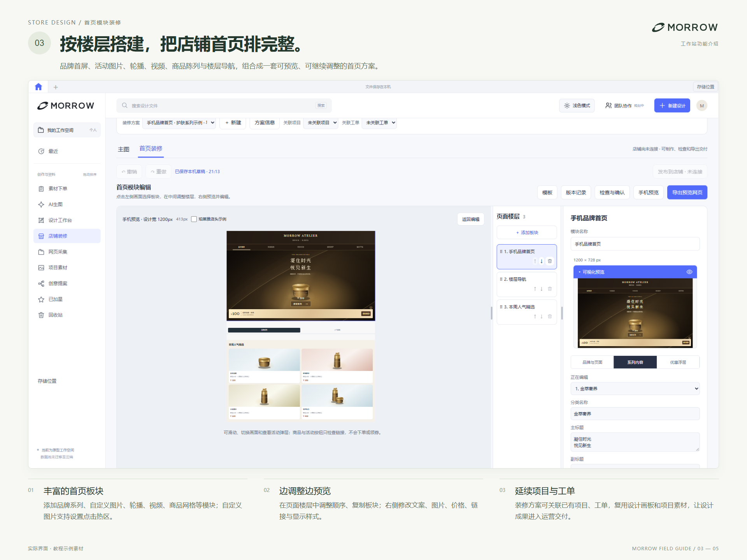Switch to 主图 tab
Image resolution: width=747 pixels, height=560 pixels.
click(x=124, y=149)
